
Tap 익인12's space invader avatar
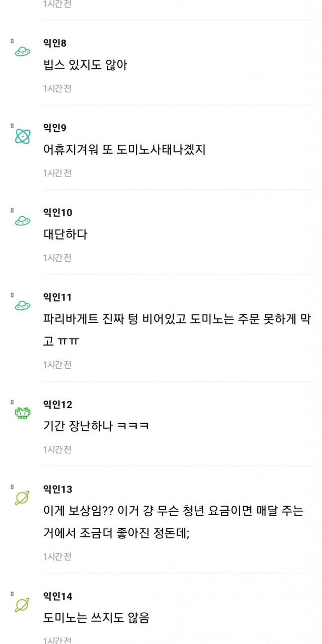(23, 413)
